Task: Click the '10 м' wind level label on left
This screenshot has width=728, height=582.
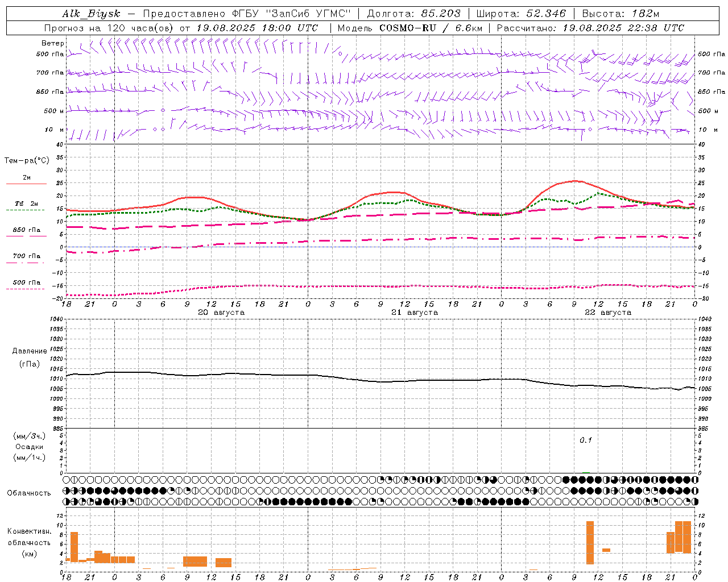Action: point(54,130)
